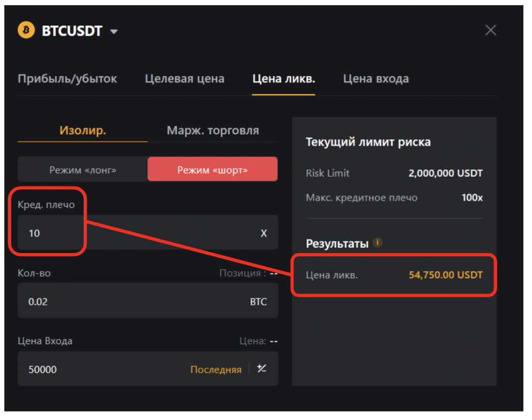
Task: Choose Режим «лонг» direction
Action: tap(83, 169)
